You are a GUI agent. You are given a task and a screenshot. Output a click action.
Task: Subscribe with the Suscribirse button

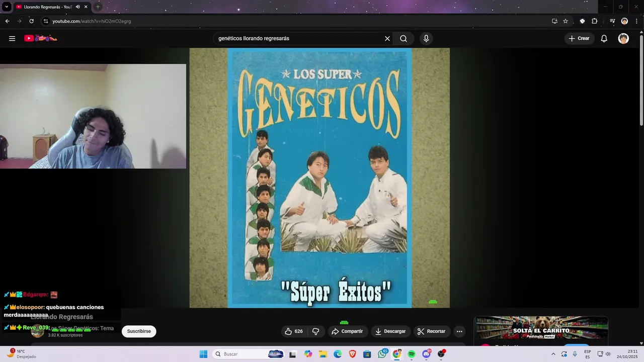pos(139,331)
